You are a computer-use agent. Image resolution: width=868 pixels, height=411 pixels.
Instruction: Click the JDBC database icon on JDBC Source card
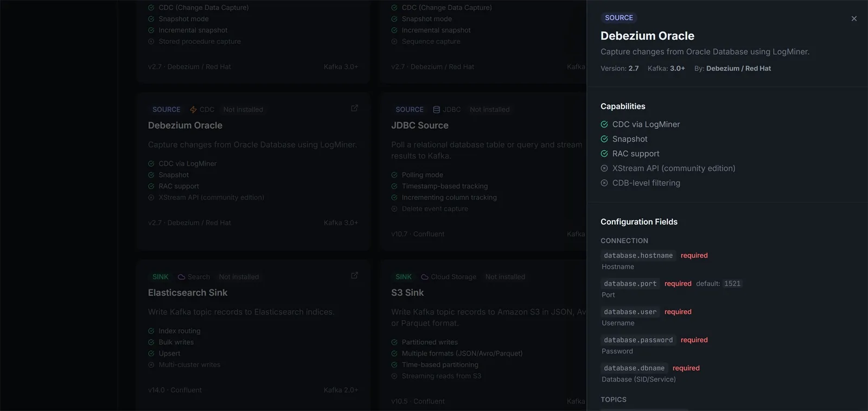click(x=436, y=110)
